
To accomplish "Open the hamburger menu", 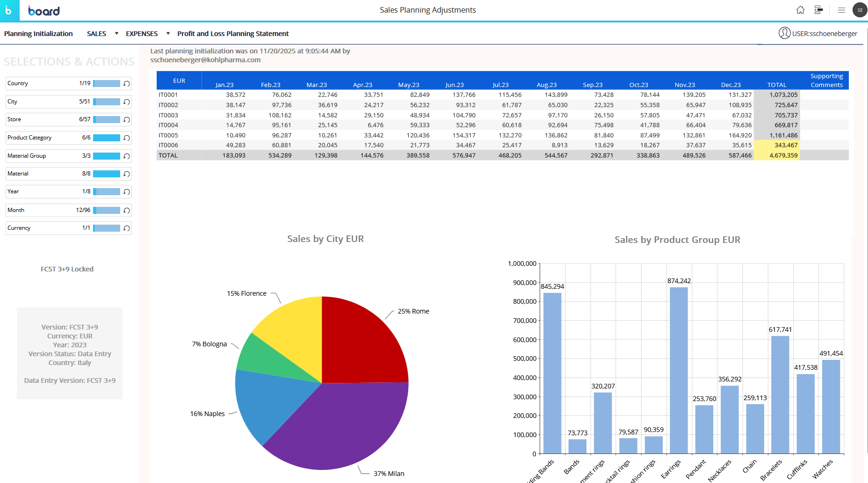I will pyautogui.click(x=841, y=10).
